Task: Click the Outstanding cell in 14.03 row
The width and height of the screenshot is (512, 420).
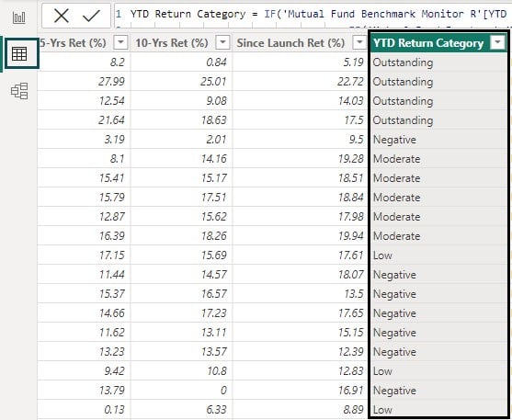Action: click(x=438, y=100)
